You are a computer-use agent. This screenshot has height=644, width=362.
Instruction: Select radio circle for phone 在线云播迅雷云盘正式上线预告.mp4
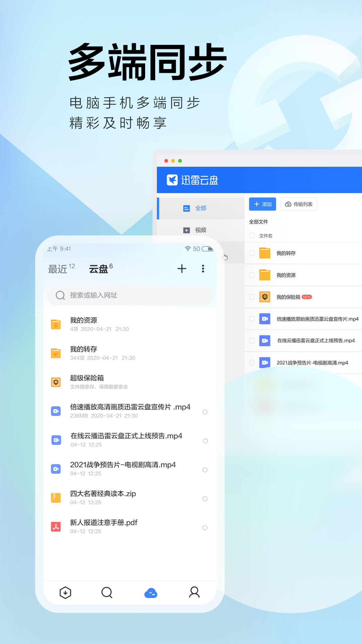click(205, 441)
